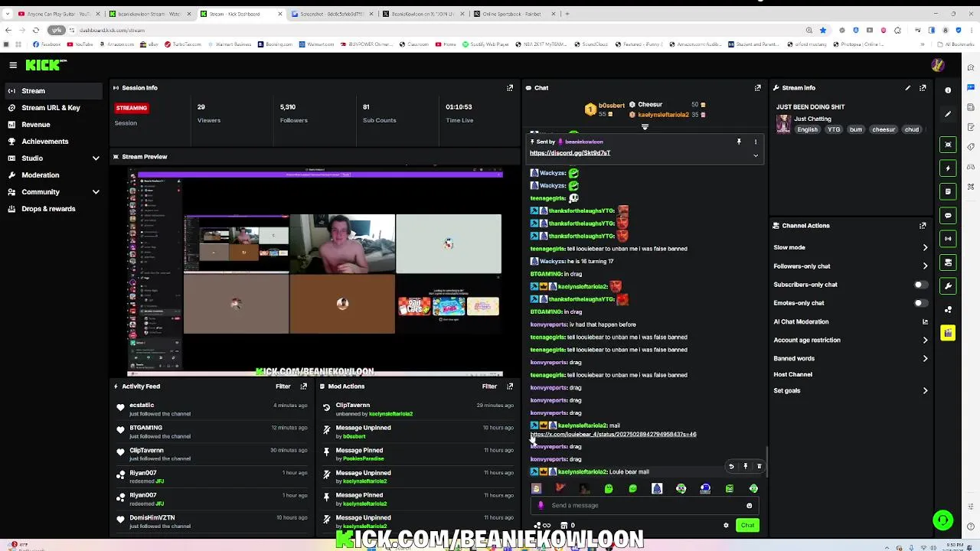This screenshot has height=551, width=980.
Task: Click the yellow clapperboard clip icon
Action: pos(948,333)
